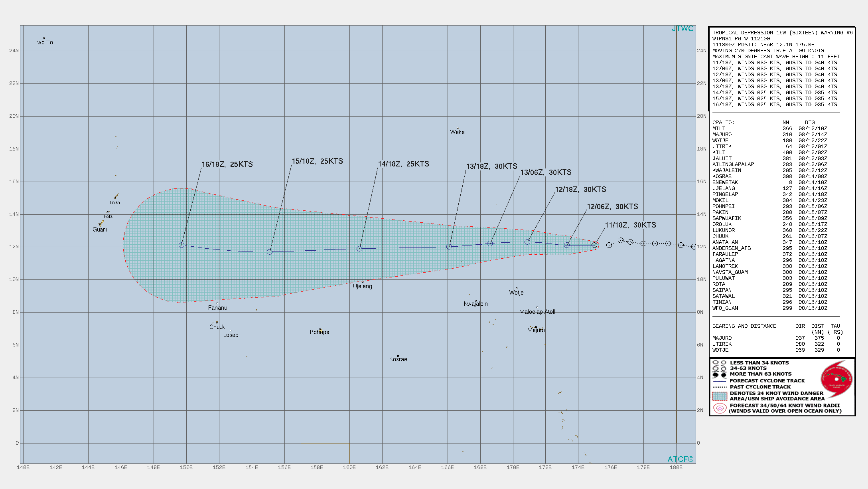The width and height of the screenshot is (868, 489).
Task: Click the 'BEARING AND DISTANCE' section header
Action: pyautogui.click(x=744, y=326)
